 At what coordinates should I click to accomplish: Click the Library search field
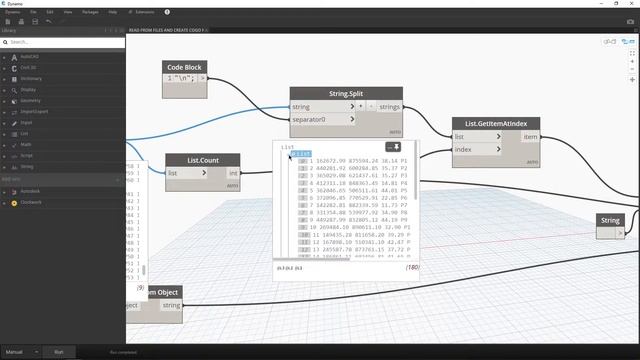pyautogui.click(x=62, y=42)
